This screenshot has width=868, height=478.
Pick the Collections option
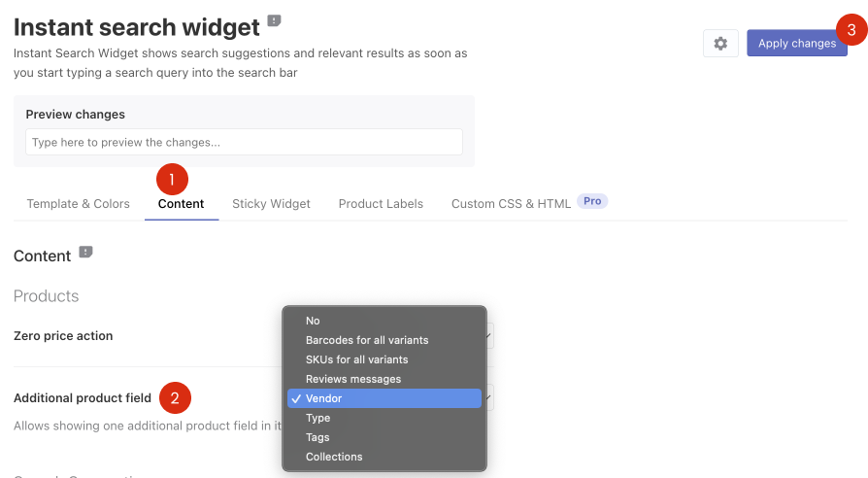[384, 457]
